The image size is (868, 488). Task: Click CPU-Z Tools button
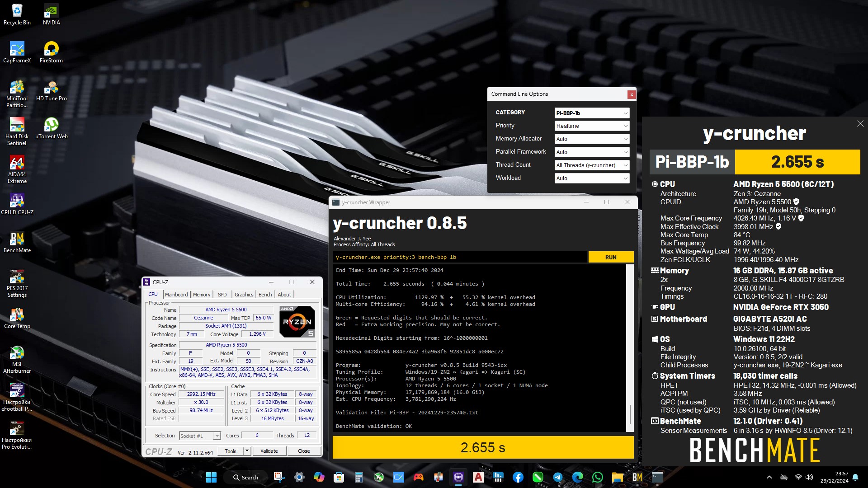point(231,451)
